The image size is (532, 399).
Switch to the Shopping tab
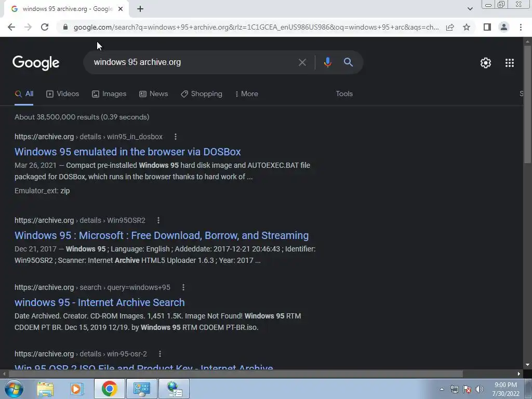pyautogui.click(x=202, y=94)
